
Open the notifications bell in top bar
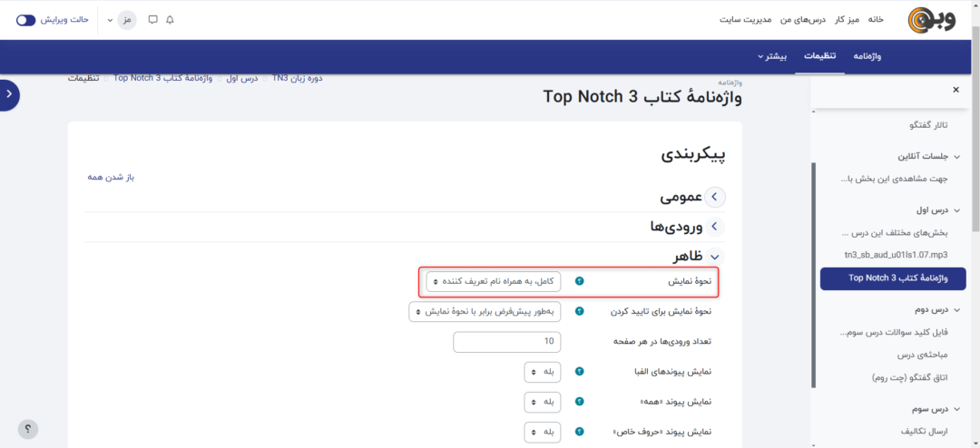(170, 20)
